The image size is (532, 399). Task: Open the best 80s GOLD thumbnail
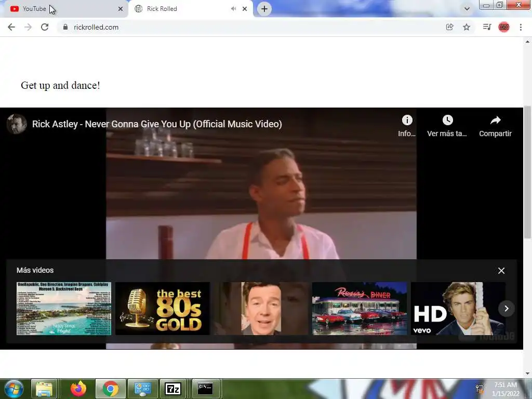(x=163, y=309)
